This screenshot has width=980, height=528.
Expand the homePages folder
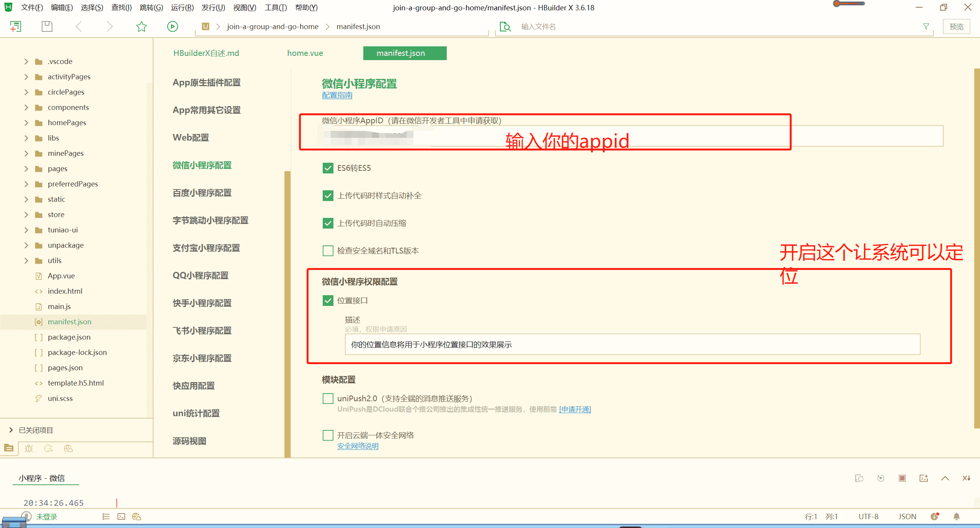(x=26, y=123)
